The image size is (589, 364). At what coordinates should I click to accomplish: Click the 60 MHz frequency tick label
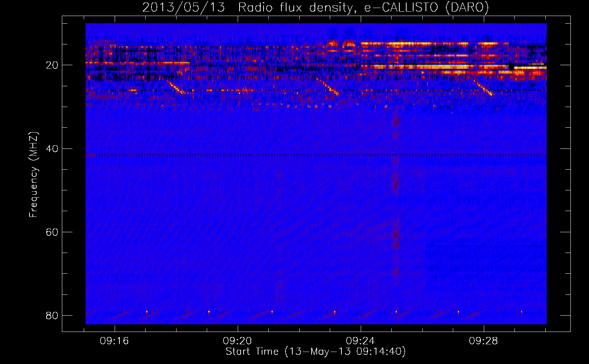click(52, 232)
